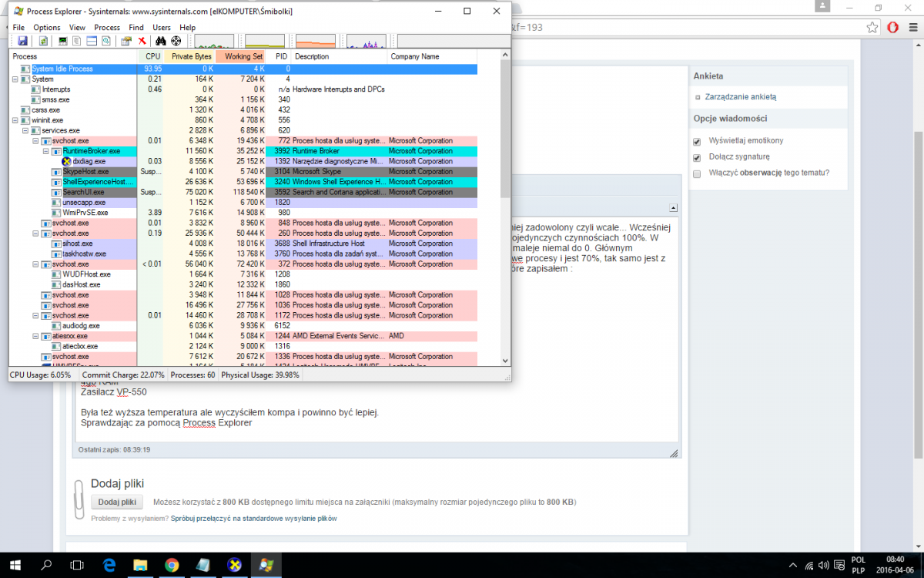Open File Explorer from the taskbar
Viewport: 924px width, 578px height.
(x=140, y=565)
